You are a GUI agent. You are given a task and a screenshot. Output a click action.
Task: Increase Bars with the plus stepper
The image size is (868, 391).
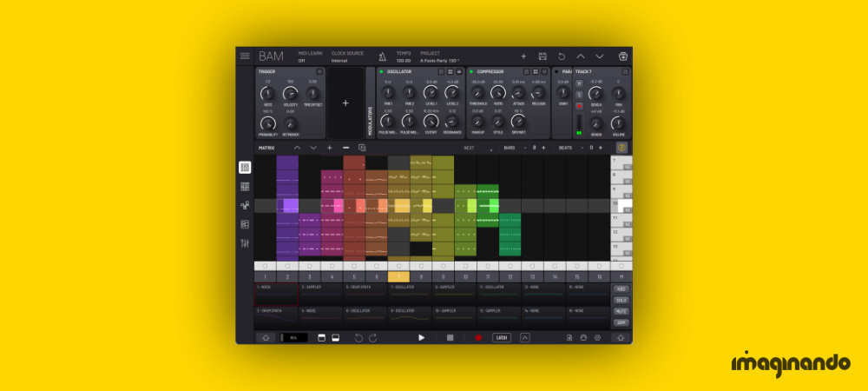[x=543, y=148]
